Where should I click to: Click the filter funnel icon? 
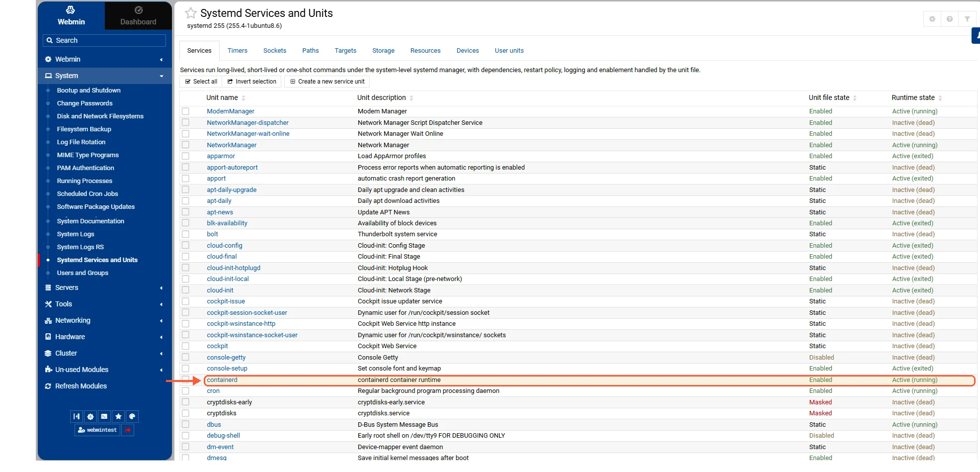click(x=967, y=19)
